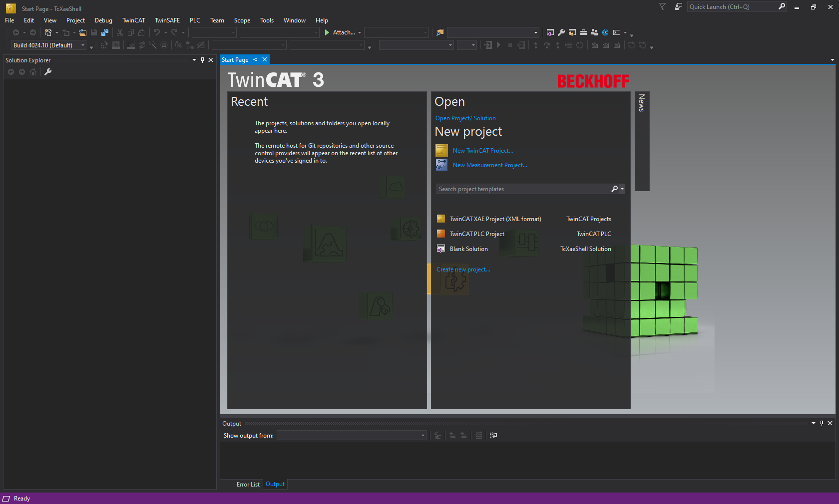Open the Attach button dropdown arrow

(360, 32)
